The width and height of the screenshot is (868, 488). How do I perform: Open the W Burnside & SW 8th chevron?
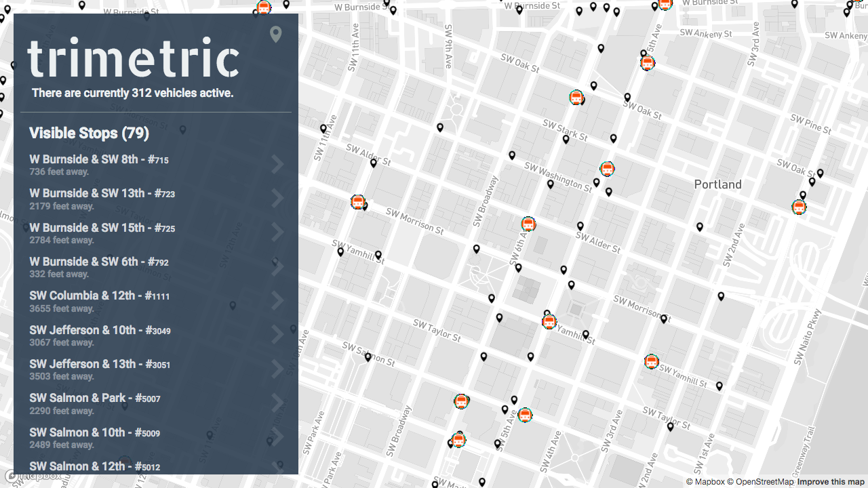(277, 164)
